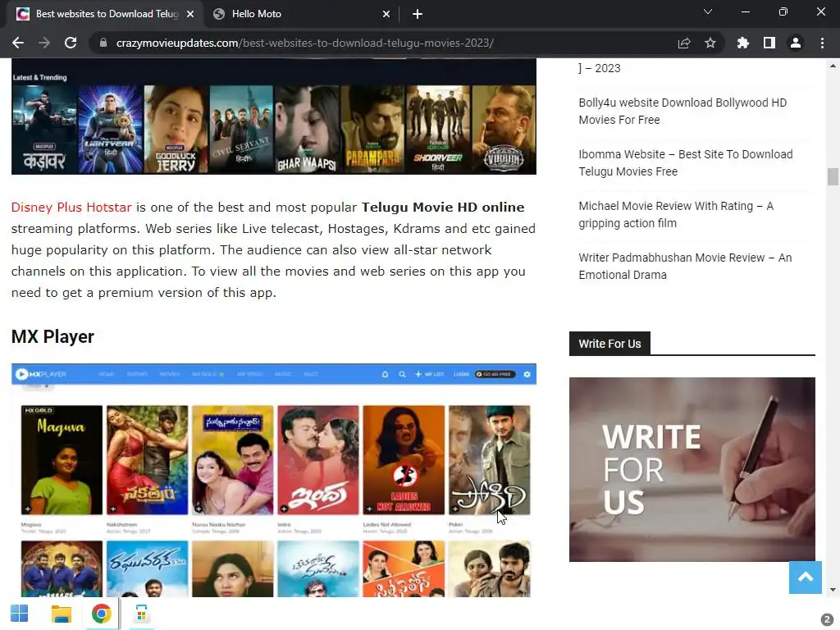Image resolution: width=840 pixels, height=630 pixels.
Task: Click the MX Player screenshot image
Action: pyautogui.click(x=274, y=480)
